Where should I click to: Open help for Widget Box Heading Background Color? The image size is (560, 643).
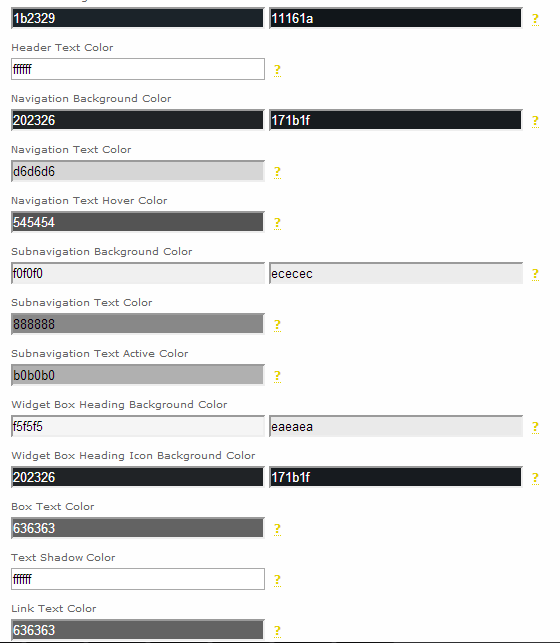[x=535, y=427]
